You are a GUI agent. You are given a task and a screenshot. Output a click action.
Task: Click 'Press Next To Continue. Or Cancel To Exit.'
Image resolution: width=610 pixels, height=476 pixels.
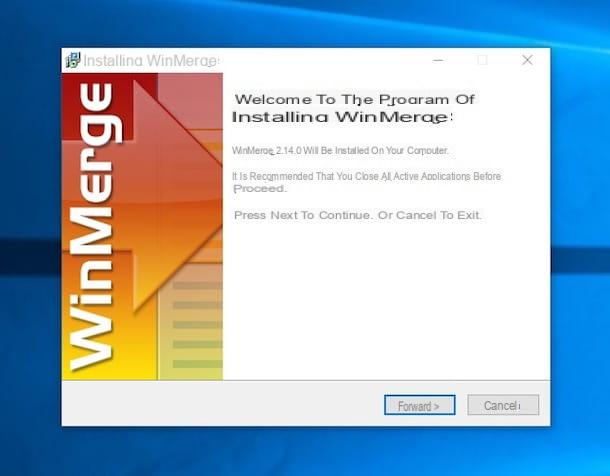(x=358, y=215)
